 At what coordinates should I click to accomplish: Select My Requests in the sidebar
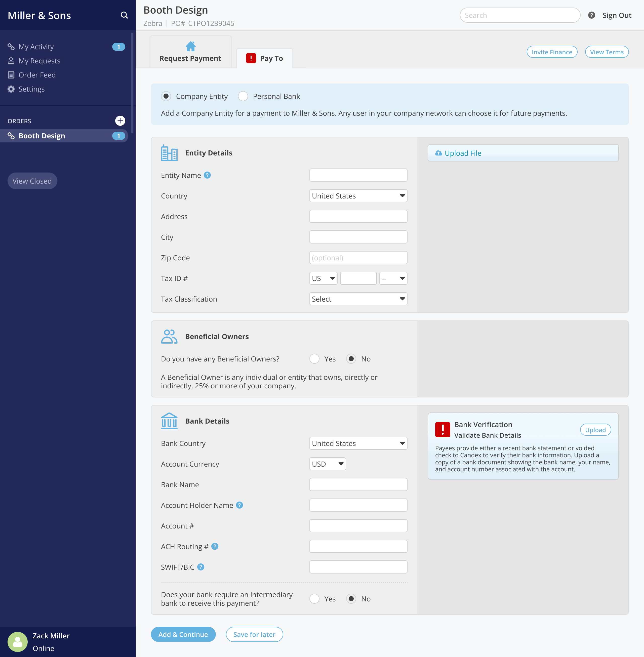coord(39,61)
